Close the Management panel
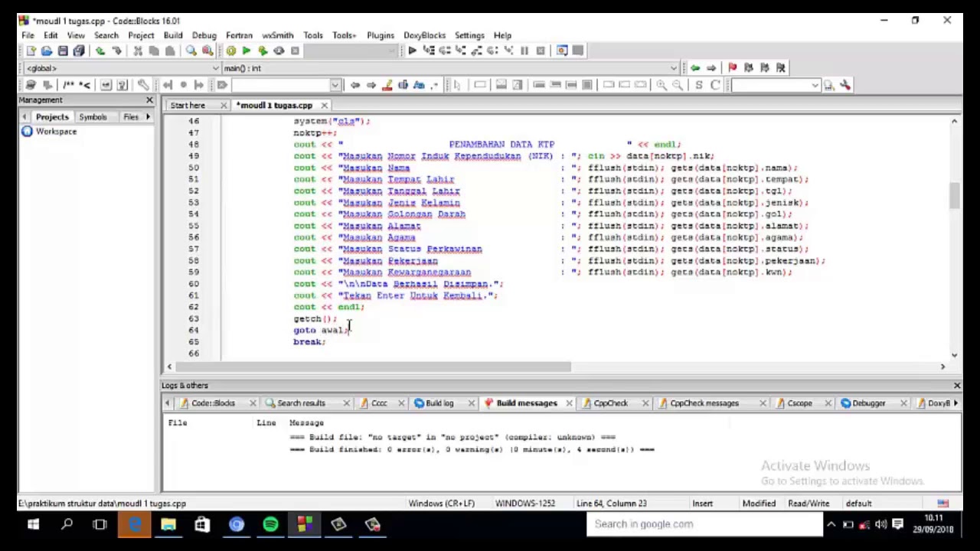 [x=149, y=100]
